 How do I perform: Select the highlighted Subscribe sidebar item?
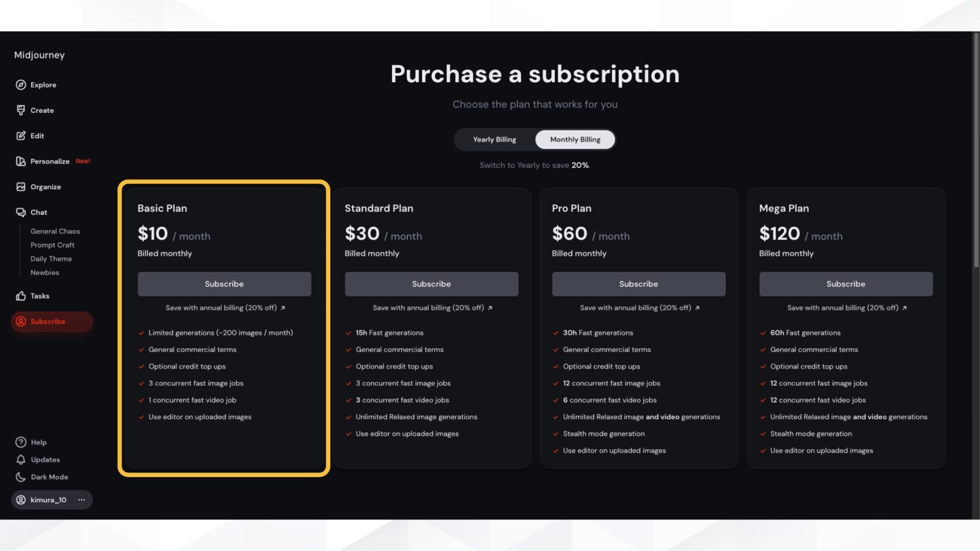point(52,321)
